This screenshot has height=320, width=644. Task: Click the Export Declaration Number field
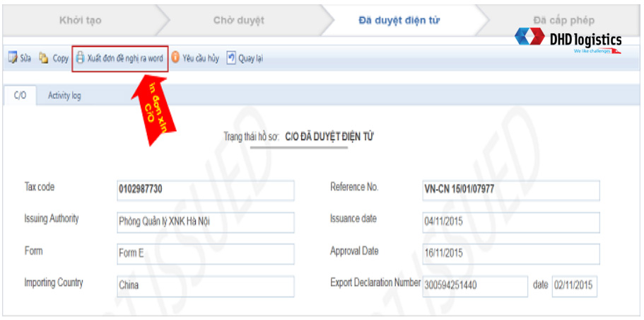click(474, 286)
